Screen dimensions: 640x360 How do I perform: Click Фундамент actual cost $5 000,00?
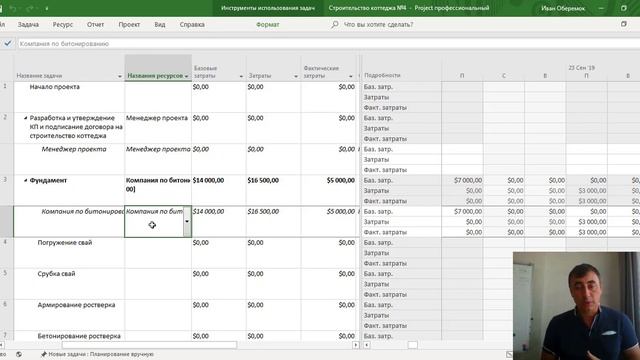coord(340,180)
